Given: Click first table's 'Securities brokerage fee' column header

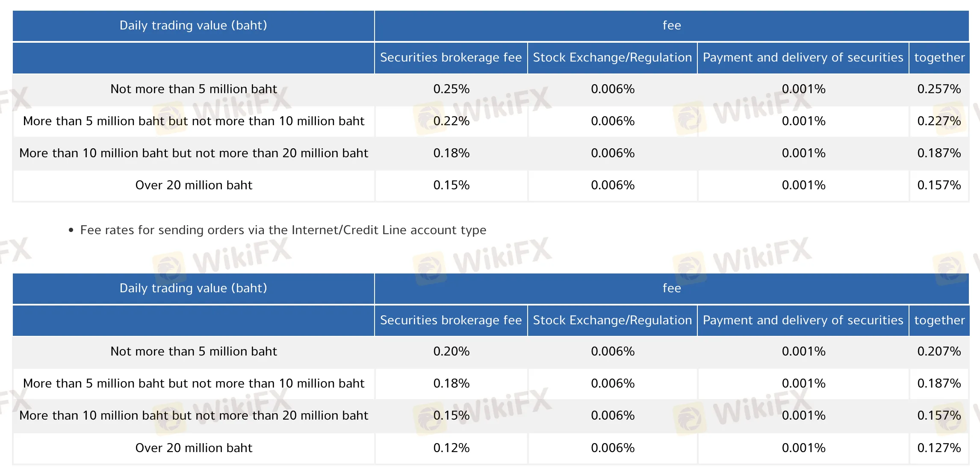Looking at the screenshot, I should point(451,58).
